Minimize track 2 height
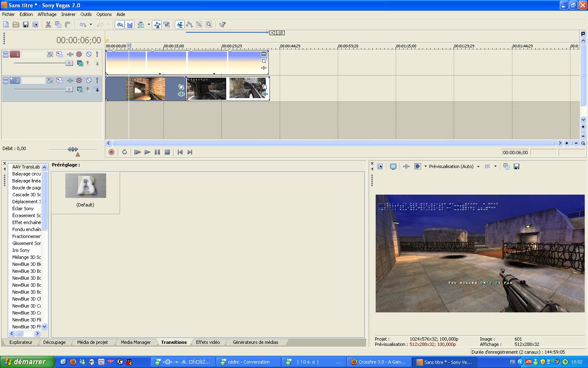 coord(6,79)
